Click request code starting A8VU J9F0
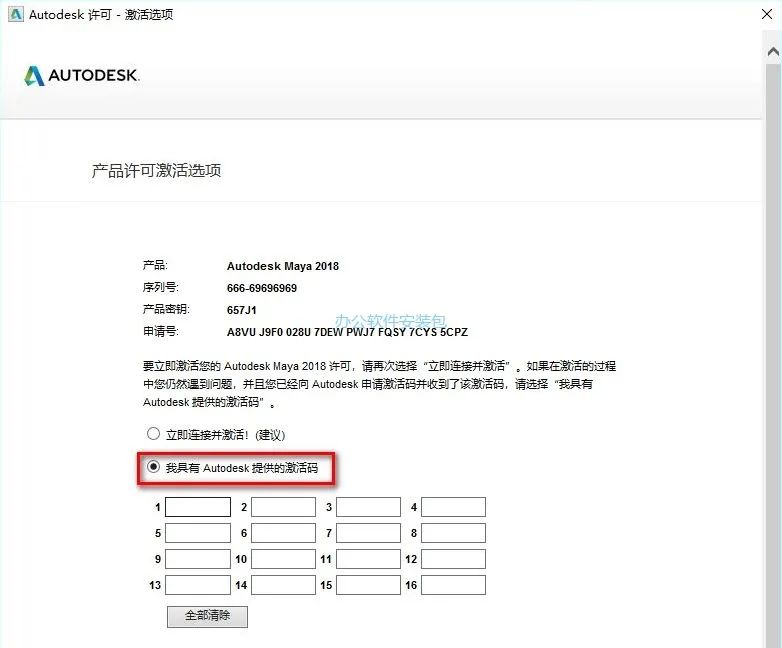Screen dimensions: 782x648 pyautogui.click(x=347, y=332)
